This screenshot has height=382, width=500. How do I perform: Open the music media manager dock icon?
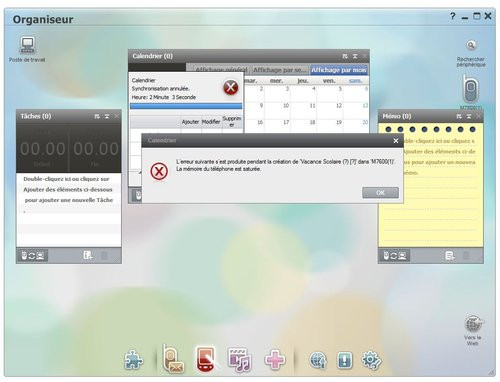point(239,360)
